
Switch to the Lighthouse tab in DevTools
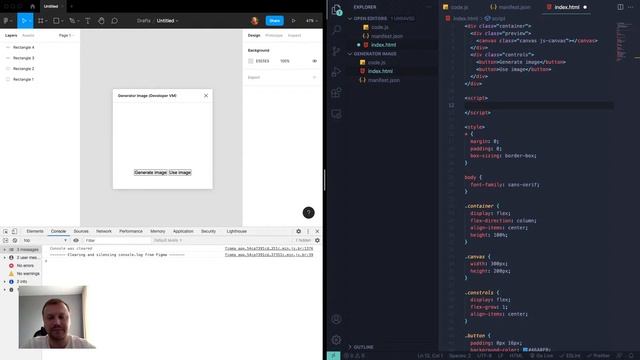coord(236,231)
